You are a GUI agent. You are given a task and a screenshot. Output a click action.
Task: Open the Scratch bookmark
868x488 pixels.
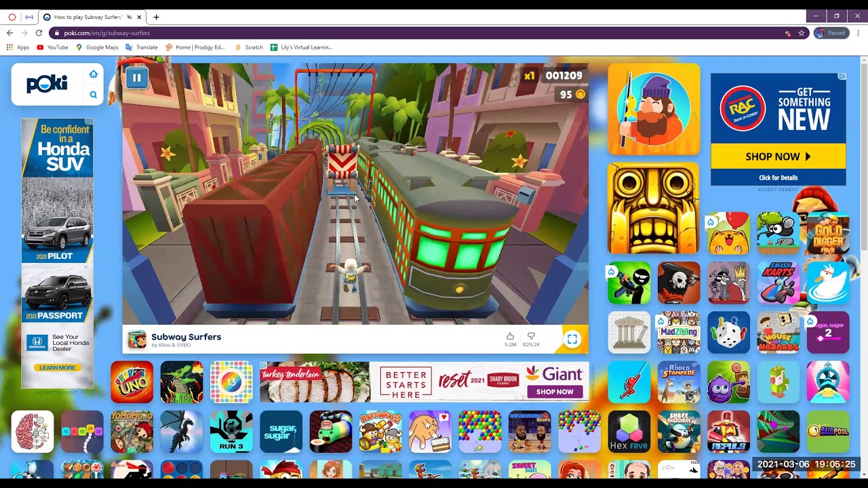coord(249,47)
